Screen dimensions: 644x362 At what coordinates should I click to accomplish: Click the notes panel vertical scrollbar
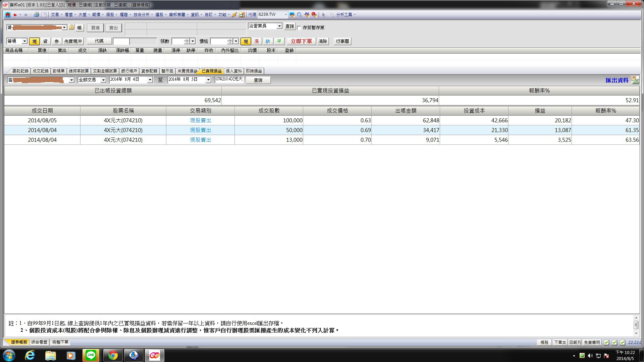(636, 325)
